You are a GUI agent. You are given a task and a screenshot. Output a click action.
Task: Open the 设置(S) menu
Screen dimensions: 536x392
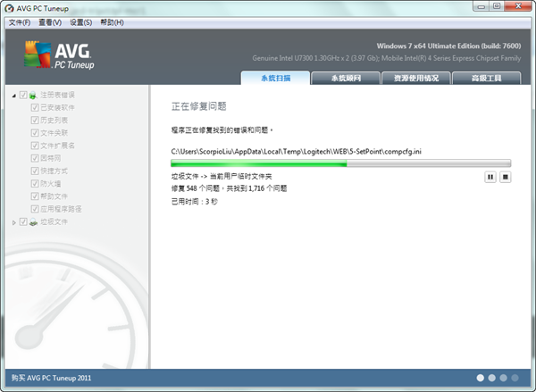[x=80, y=22]
